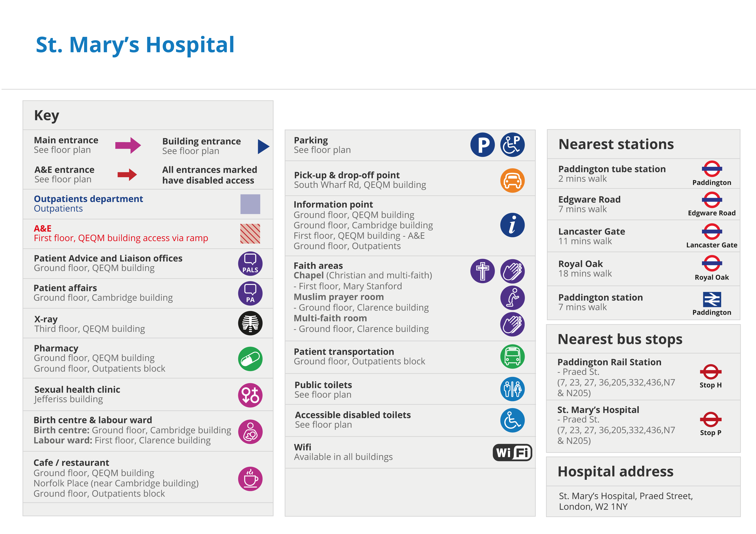Click the Outpatients lilac colour swatch
756x534 pixels.
click(250, 204)
